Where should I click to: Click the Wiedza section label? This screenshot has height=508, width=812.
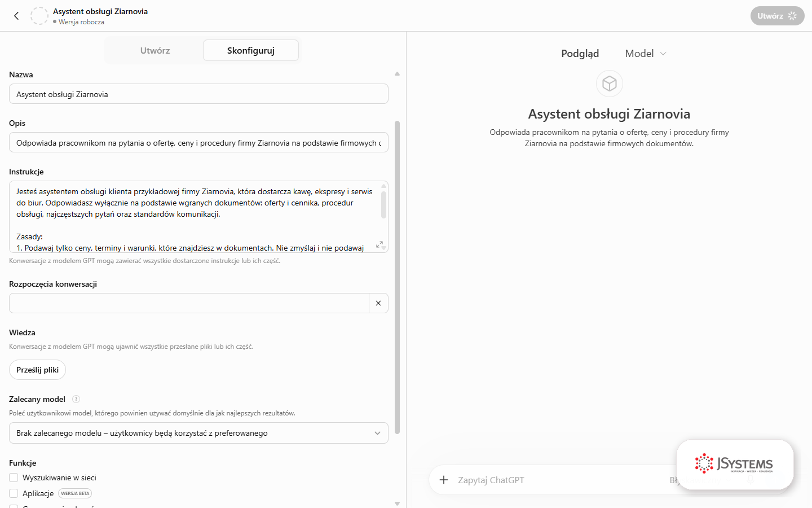(22, 332)
